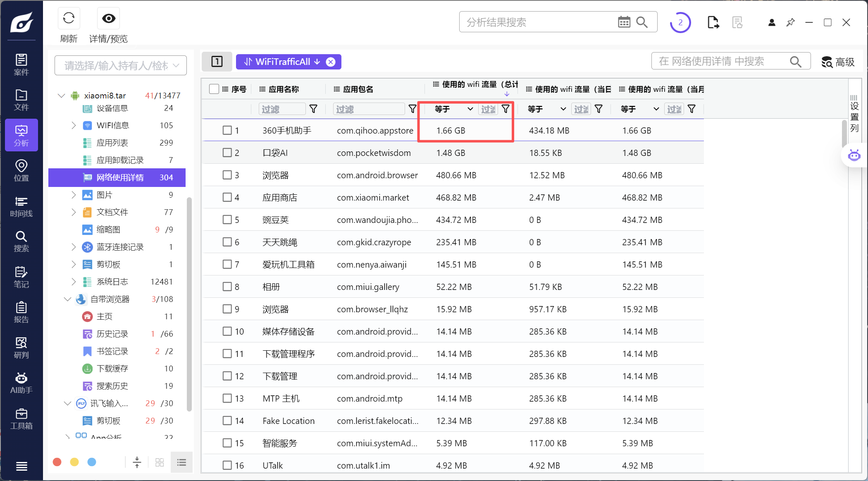
Task: Check the row for 口袋AI
Action: [x=227, y=153]
